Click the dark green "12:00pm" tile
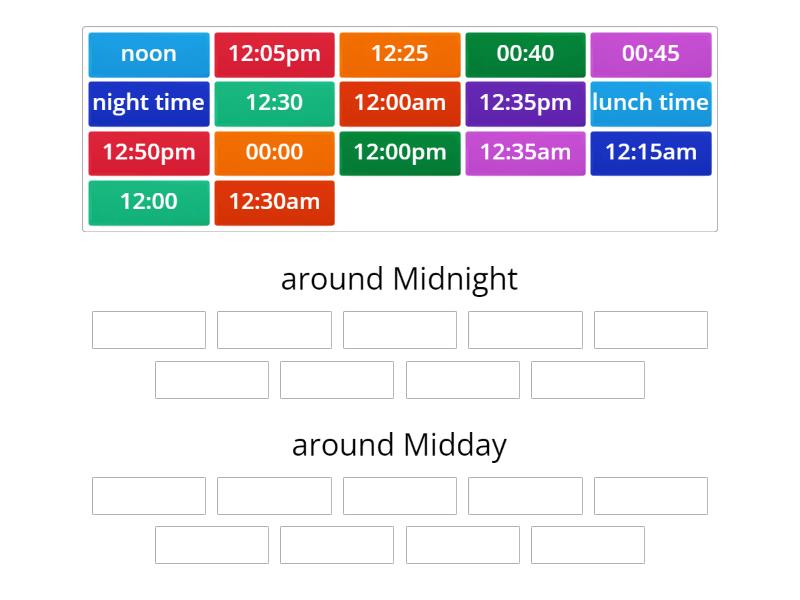 coord(400,153)
